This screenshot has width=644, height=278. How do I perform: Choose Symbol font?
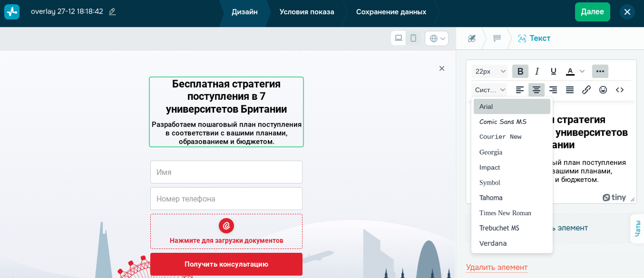[512, 182]
